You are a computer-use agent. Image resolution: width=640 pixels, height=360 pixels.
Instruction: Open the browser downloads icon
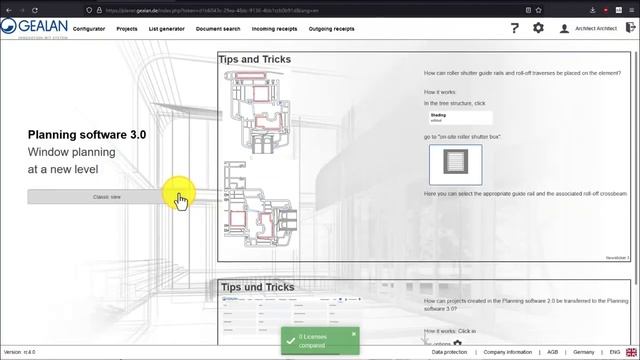593,10
